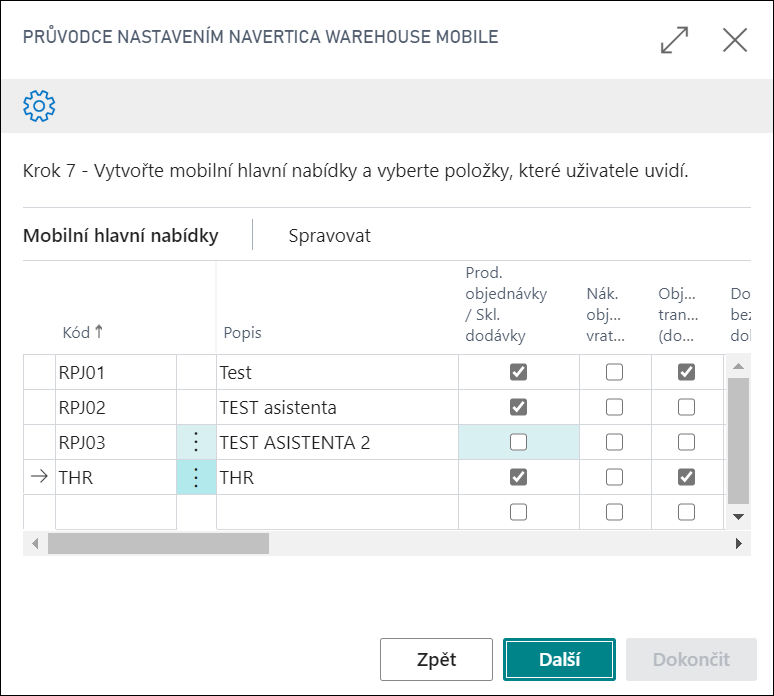Check Nák. obj. vrat. for THR
774x696 pixels.
(614, 477)
